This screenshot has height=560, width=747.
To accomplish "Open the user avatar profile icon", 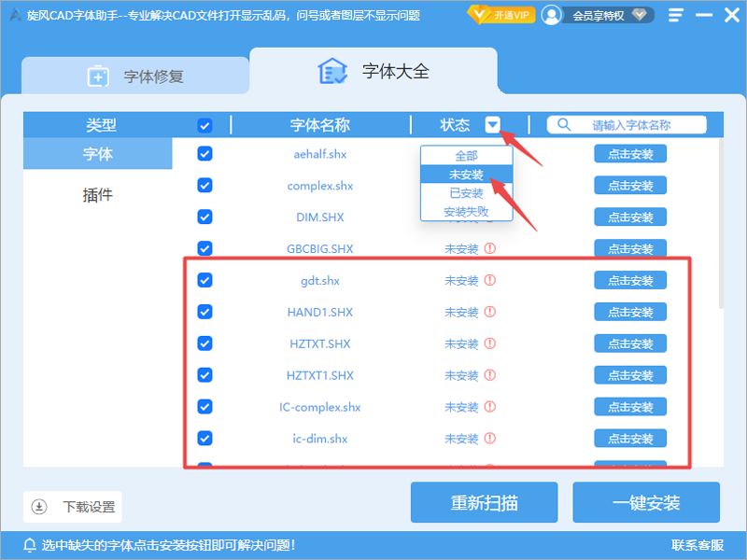I will point(551,15).
